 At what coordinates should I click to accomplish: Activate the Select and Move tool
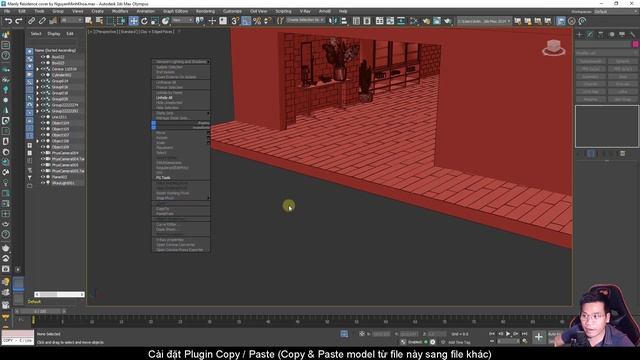[x=133, y=21]
